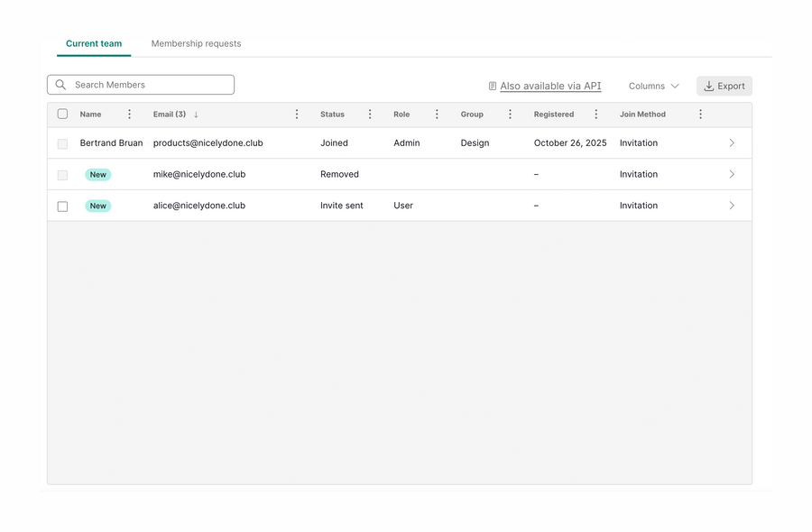Open the Role column kebab menu
The height and width of the screenshot is (532, 812).
coord(437,115)
